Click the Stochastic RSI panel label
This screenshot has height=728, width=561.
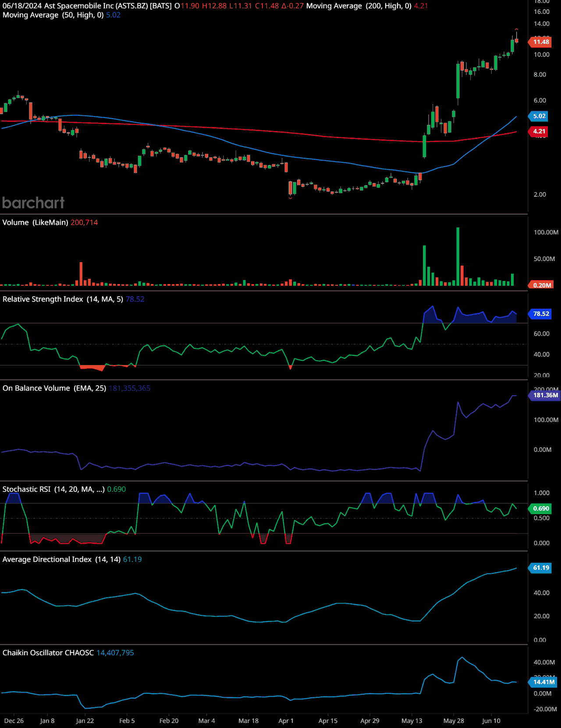coord(53,489)
